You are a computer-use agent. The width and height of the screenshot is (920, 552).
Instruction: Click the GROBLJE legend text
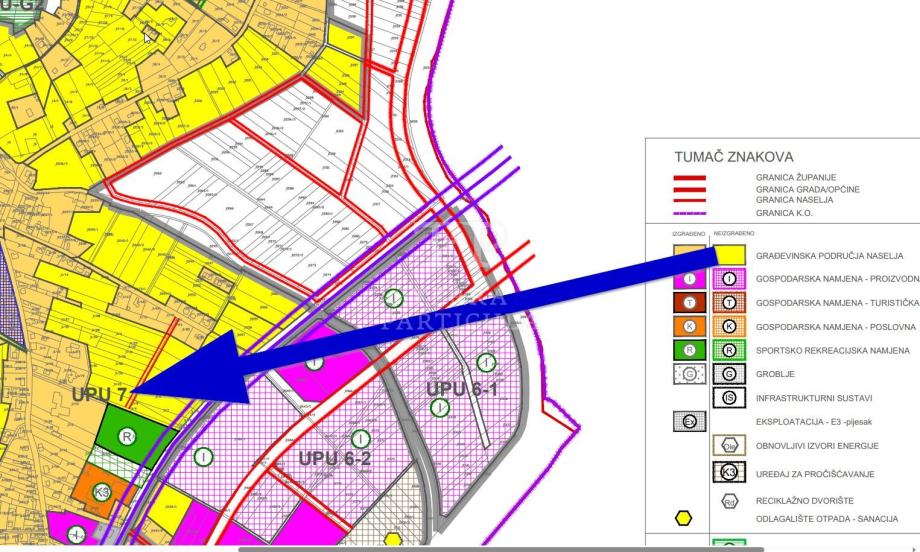coord(774,374)
